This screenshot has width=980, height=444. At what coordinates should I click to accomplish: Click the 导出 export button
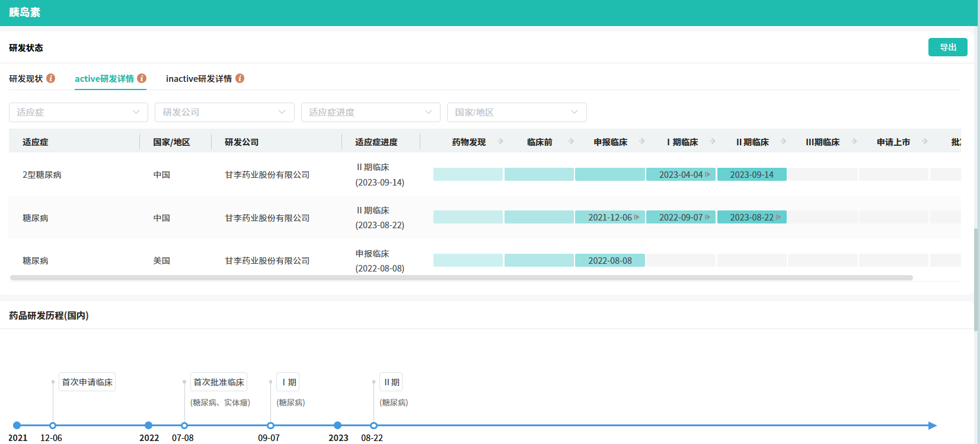tap(947, 47)
